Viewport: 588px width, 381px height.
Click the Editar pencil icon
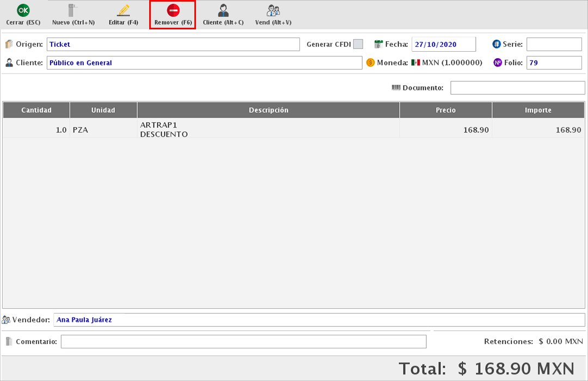[124, 10]
